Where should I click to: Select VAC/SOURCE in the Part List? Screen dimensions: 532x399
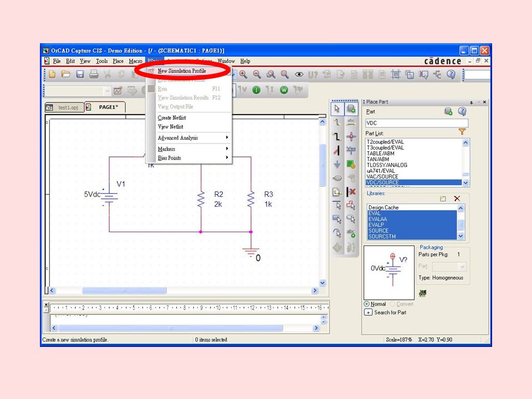click(x=413, y=176)
